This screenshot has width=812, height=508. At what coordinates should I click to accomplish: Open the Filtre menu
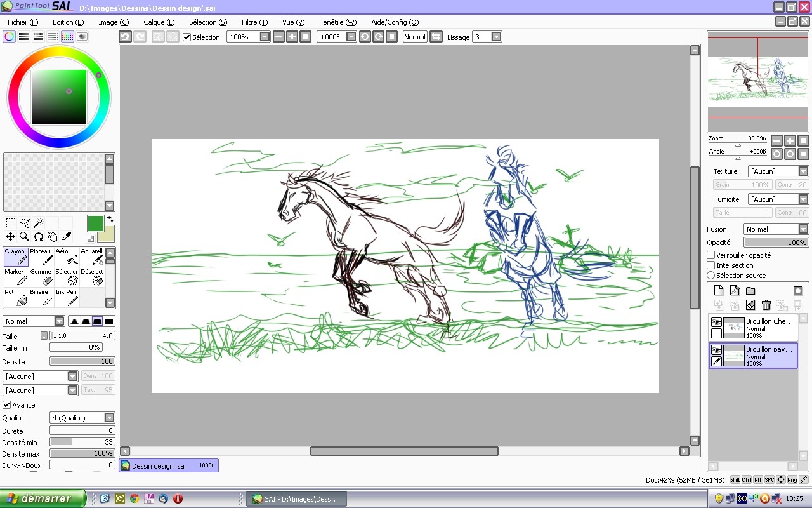[x=254, y=22]
